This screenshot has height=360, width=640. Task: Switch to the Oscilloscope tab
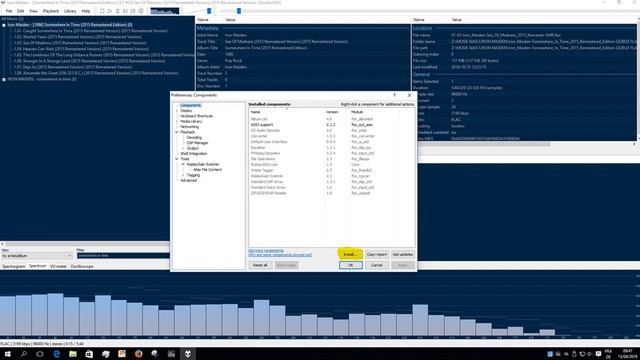[x=82, y=267]
